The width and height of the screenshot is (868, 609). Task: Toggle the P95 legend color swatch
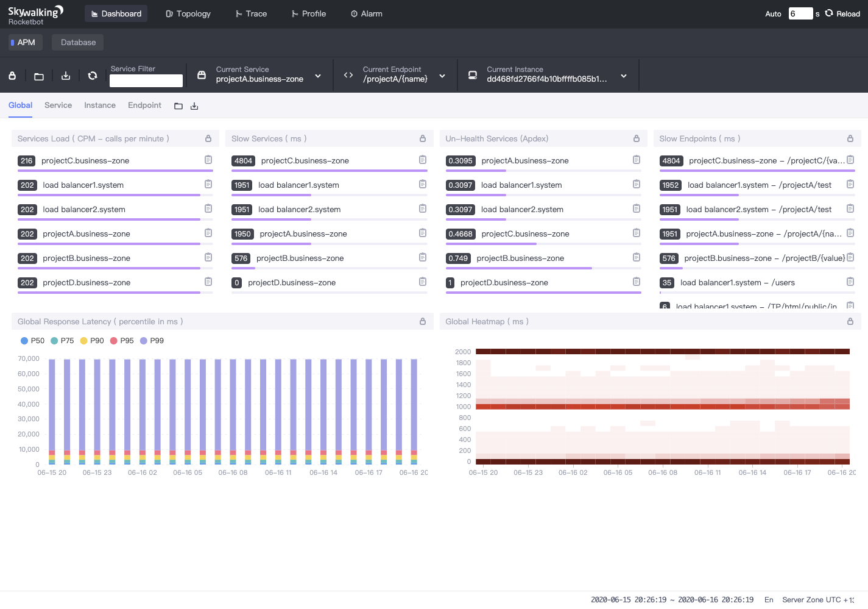point(113,341)
